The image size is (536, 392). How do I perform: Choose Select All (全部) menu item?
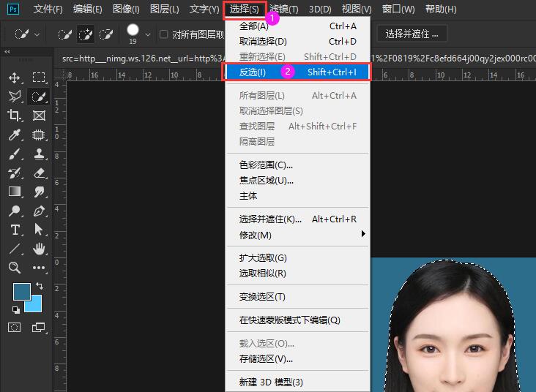pyautogui.click(x=298, y=26)
